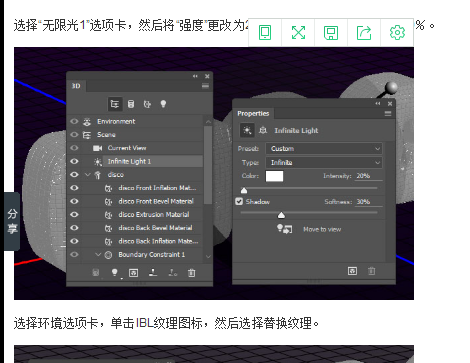The height and width of the screenshot is (363, 470).
Task: Uncheck the Shadow checkbox
Action: [x=239, y=201]
